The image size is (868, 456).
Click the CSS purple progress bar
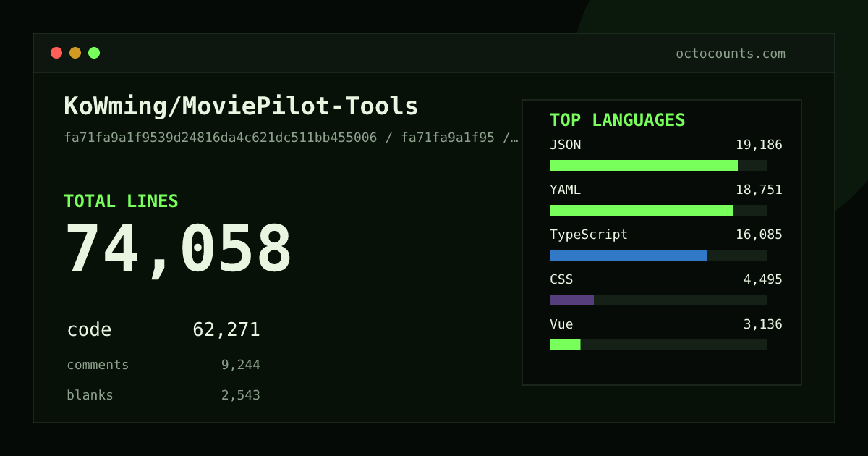point(571,300)
